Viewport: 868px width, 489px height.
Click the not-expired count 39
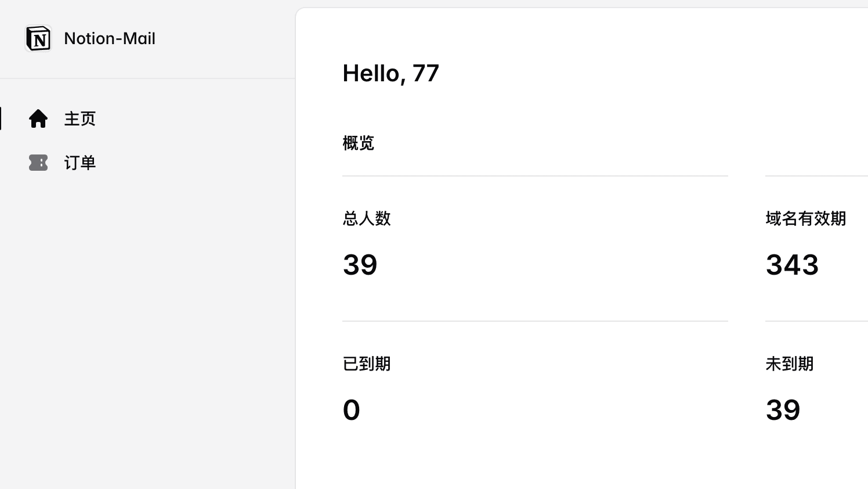point(783,410)
